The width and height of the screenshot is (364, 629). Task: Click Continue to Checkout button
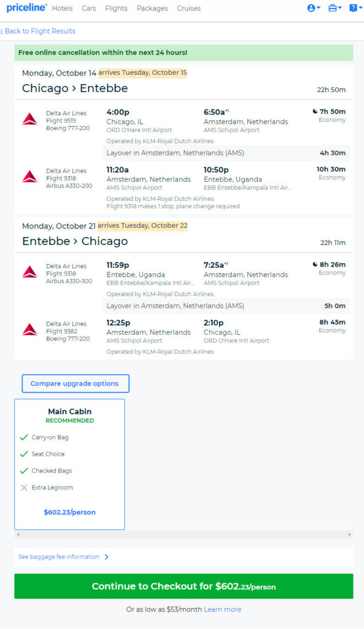coord(184,586)
